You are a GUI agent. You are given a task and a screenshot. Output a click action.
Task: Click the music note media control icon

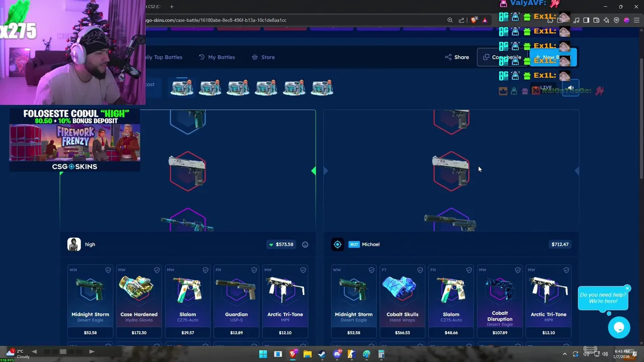(x=576, y=20)
